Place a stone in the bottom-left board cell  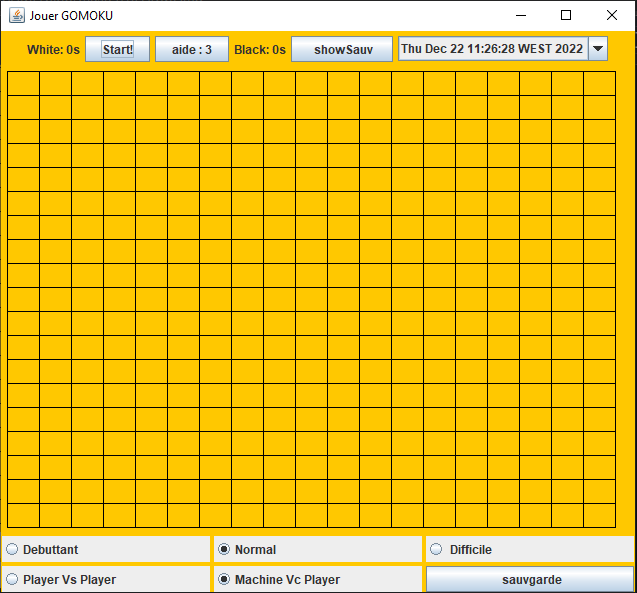[x=24, y=515]
